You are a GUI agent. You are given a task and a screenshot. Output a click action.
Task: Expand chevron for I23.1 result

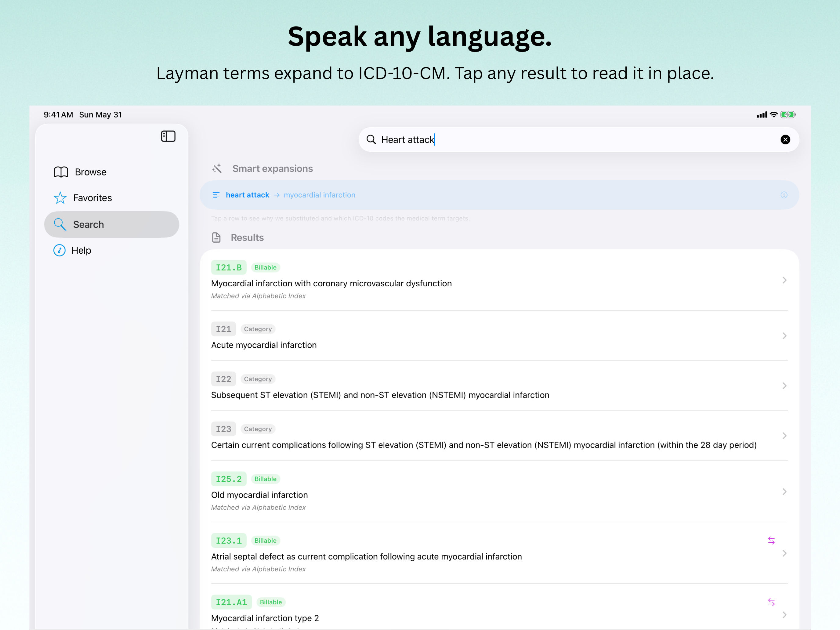pyautogui.click(x=784, y=553)
